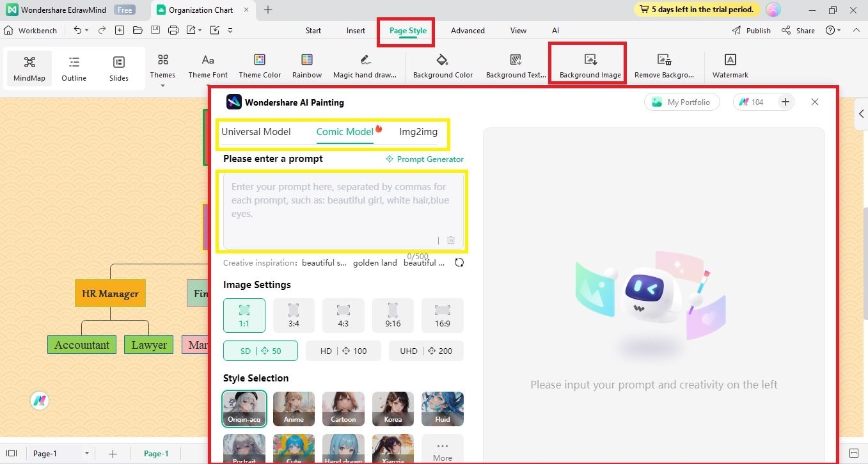Image resolution: width=868 pixels, height=464 pixels.
Task: Open Prompt Generator
Action: [x=425, y=159]
